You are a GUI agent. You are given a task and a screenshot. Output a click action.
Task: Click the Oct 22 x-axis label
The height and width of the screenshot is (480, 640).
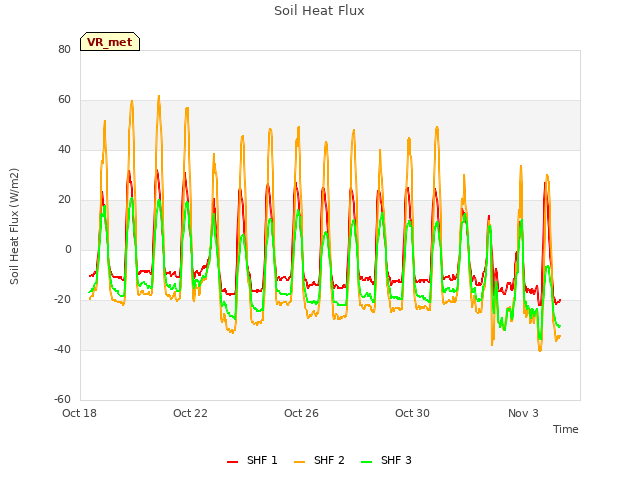click(190, 413)
